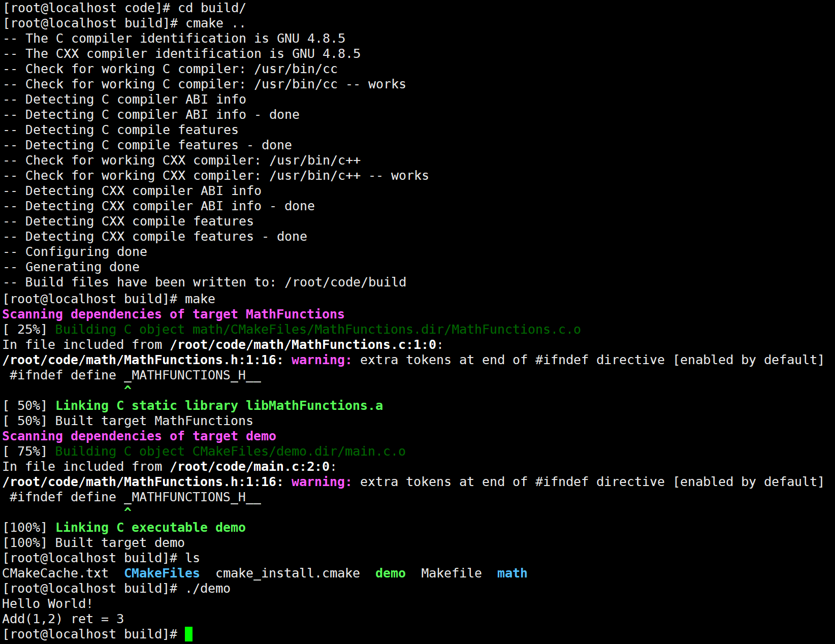The width and height of the screenshot is (835, 644).
Task: Click the '/root/code/build' path in cmake output
Action: [x=345, y=282]
